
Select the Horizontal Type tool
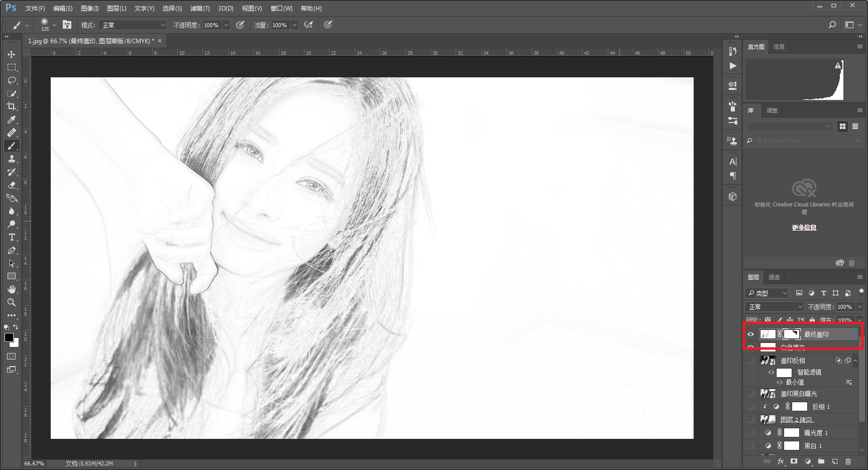[x=12, y=237]
